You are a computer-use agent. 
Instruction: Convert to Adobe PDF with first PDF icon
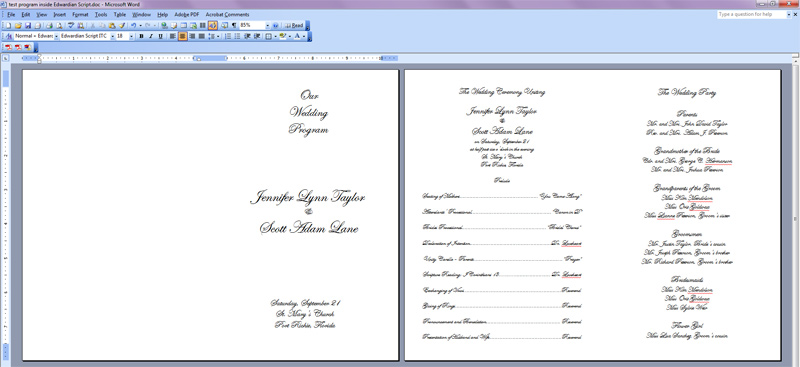(x=8, y=47)
